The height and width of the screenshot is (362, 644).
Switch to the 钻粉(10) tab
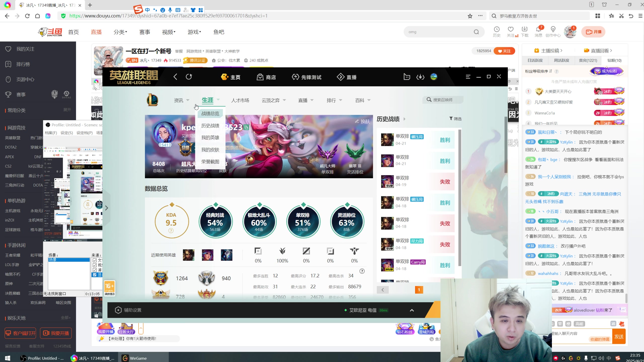(614, 60)
